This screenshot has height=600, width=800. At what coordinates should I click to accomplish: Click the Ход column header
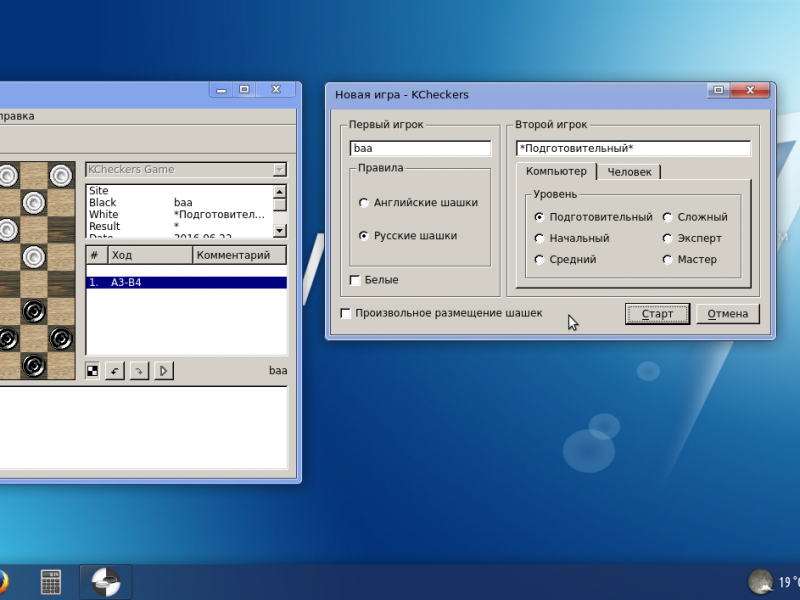(151, 255)
